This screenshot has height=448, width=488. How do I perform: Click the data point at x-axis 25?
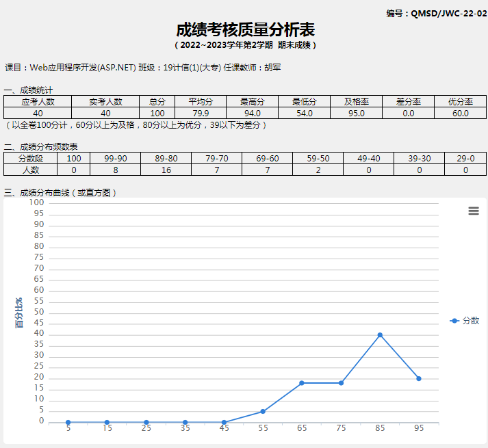coord(146,422)
